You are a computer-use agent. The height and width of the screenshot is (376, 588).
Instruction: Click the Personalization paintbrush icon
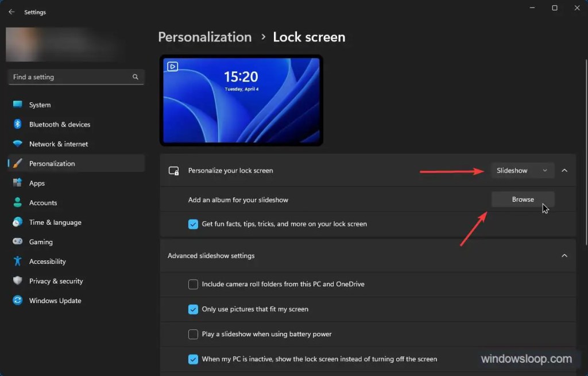click(x=17, y=163)
